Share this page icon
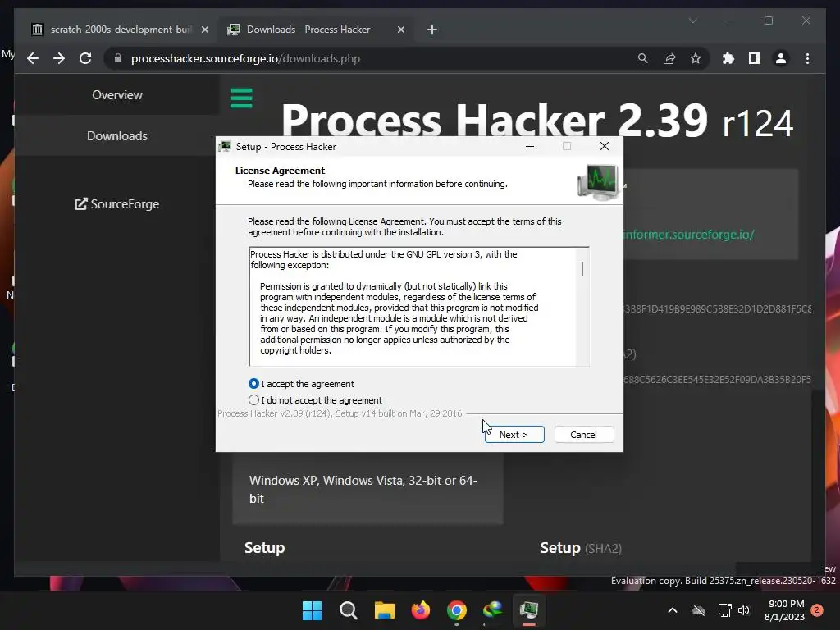840x630 pixels. click(x=669, y=58)
